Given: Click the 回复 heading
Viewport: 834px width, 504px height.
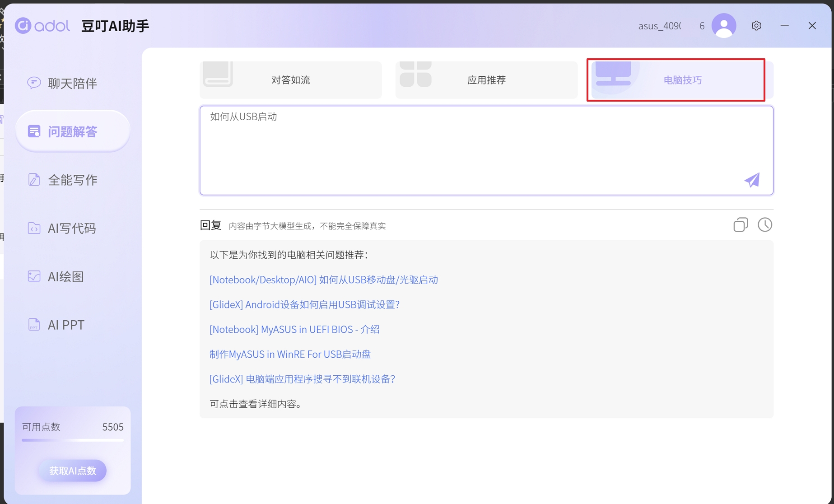Looking at the screenshot, I should 210,225.
